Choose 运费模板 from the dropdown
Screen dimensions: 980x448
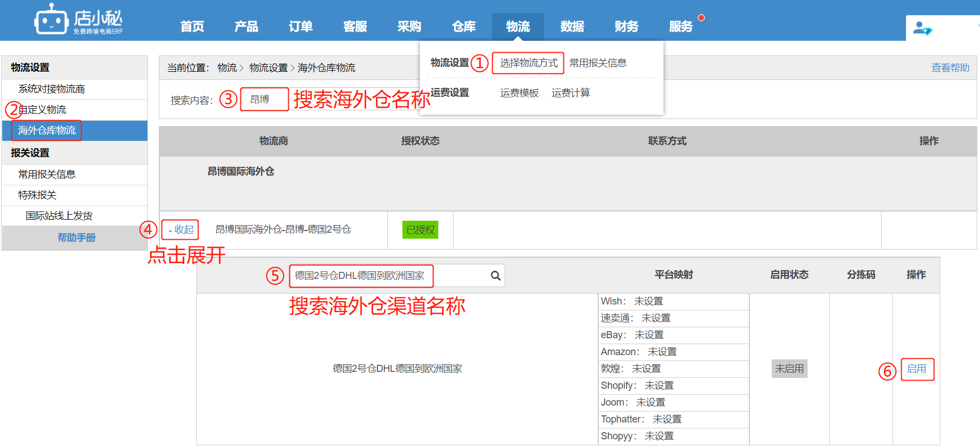[x=519, y=93]
